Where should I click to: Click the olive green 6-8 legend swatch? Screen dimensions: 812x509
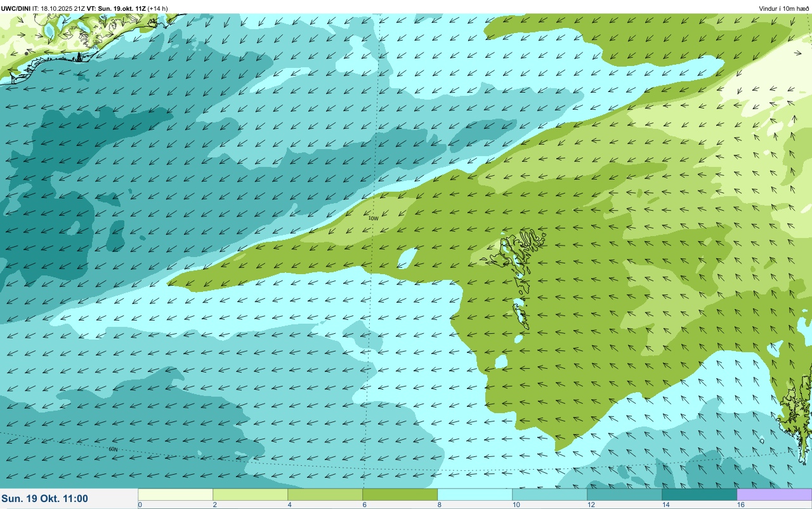[400, 494]
